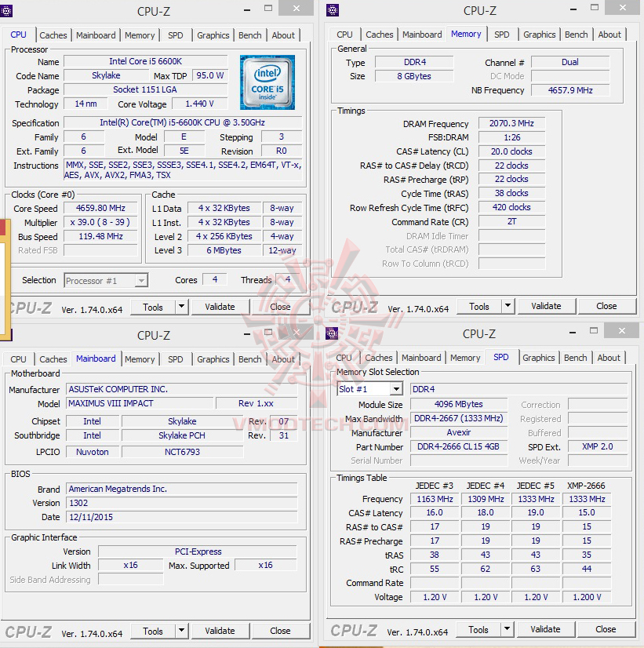The height and width of the screenshot is (648, 644).
Task: Close the CPU tab CPU-Z window
Action: click(x=297, y=8)
